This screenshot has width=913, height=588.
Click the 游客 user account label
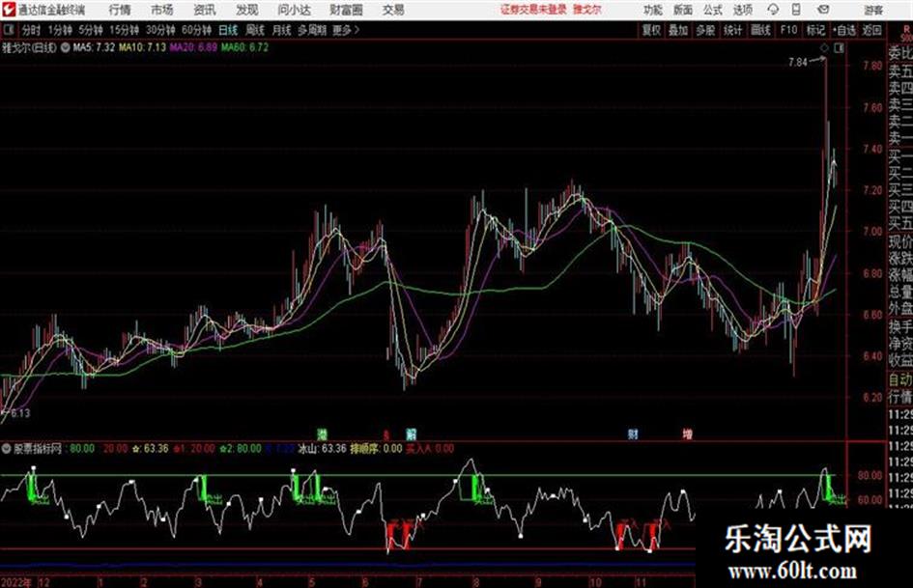(873, 10)
